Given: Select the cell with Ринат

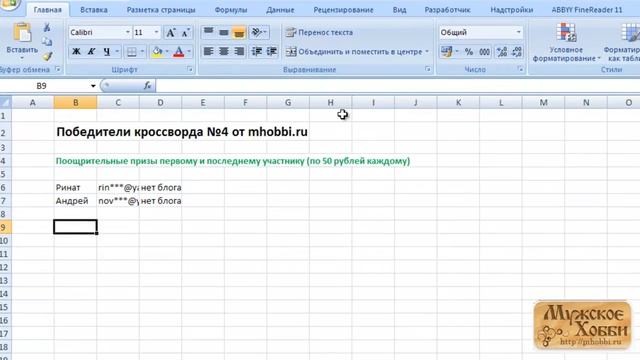Looking at the screenshot, I should click(76, 187).
